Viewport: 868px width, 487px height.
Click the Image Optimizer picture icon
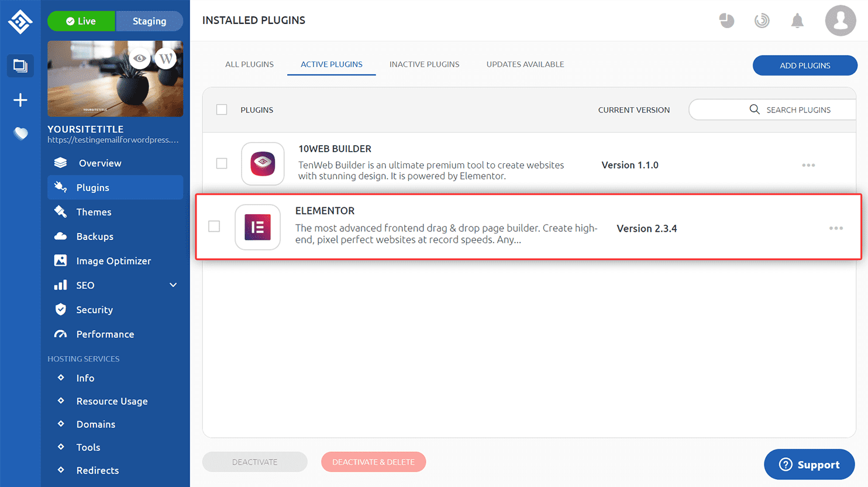(x=60, y=260)
